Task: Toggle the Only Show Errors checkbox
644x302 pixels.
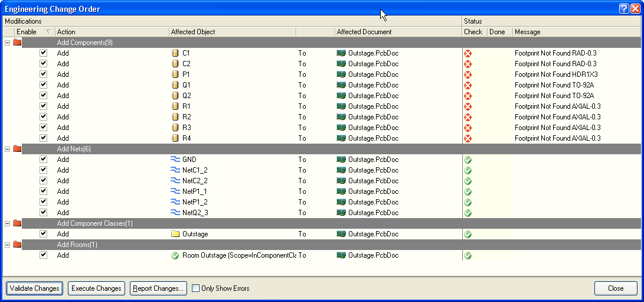Action: 196,288
